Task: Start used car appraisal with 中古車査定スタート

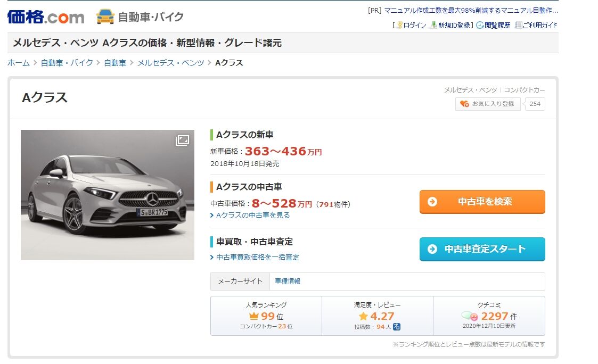Action: [x=482, y=249]
